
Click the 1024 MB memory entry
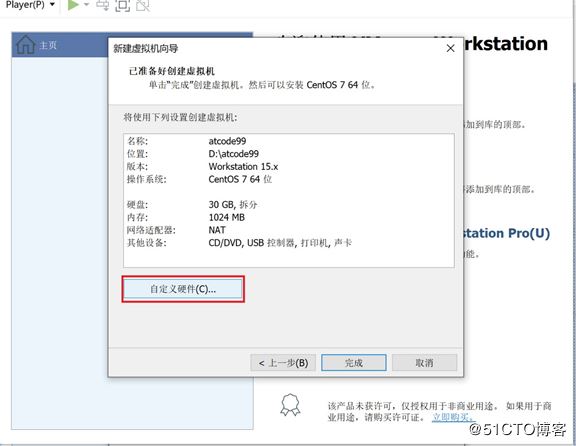[227, 217]
